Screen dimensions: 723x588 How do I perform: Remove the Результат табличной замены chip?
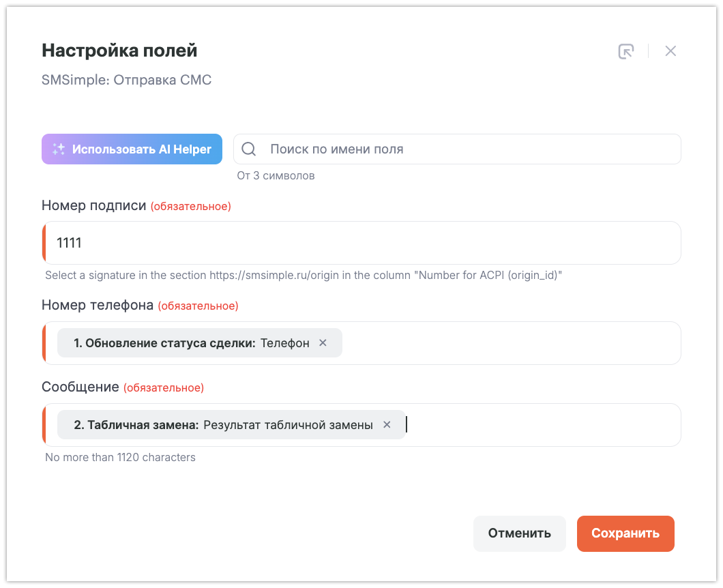click(x=387, y=425)
